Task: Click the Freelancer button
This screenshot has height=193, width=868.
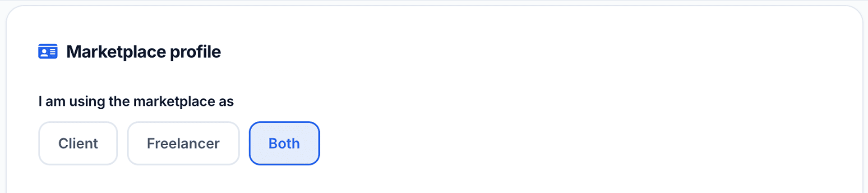Action: click(183, 143)
